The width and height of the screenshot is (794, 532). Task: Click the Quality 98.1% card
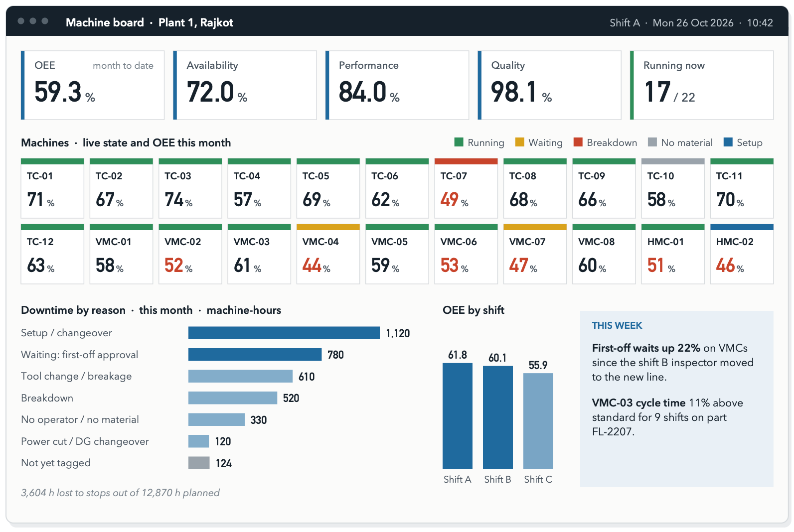click(549, 85)
